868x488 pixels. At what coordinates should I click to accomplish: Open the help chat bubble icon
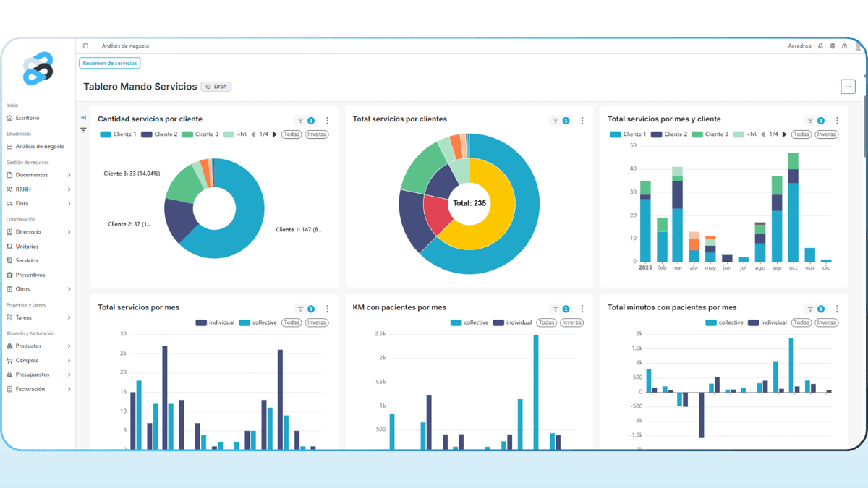coord(844,46)
